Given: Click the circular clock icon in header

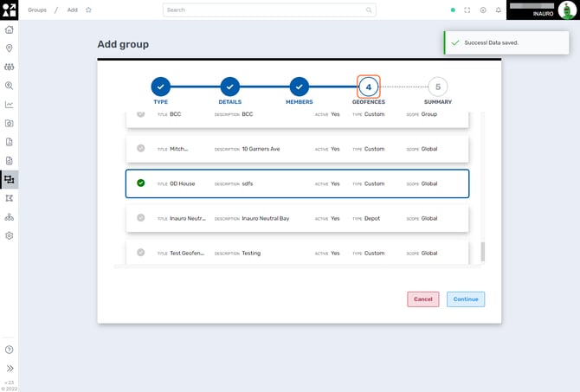Looking at the screenshot, I should [x=483, y=10].
